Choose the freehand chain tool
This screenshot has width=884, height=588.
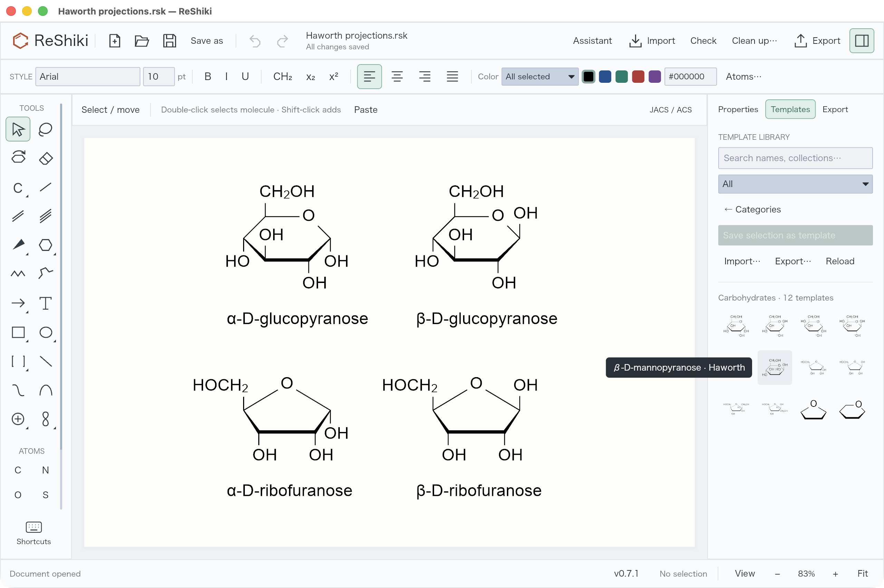pos(45,274)
